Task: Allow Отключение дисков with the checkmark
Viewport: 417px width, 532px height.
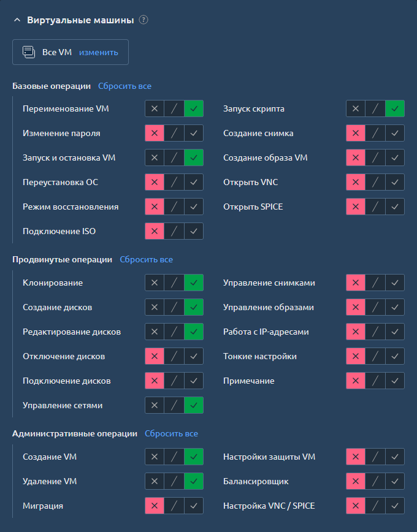Action: click(x=194, y=356)
